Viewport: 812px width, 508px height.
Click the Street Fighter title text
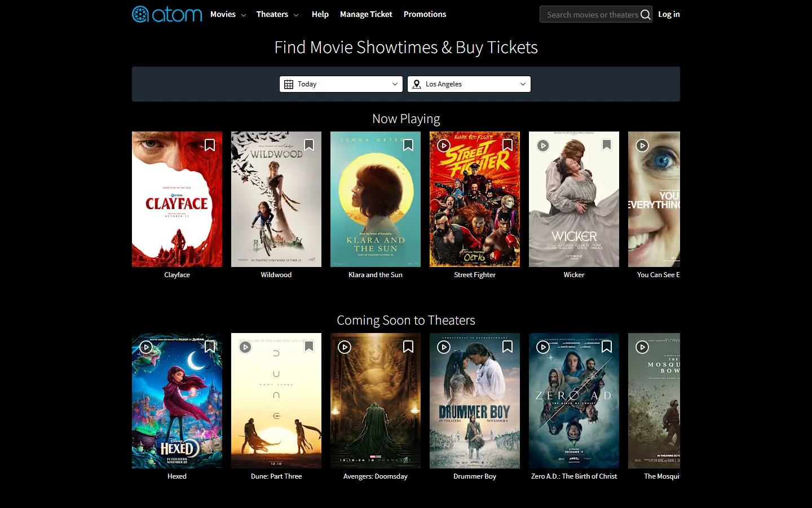475,275
